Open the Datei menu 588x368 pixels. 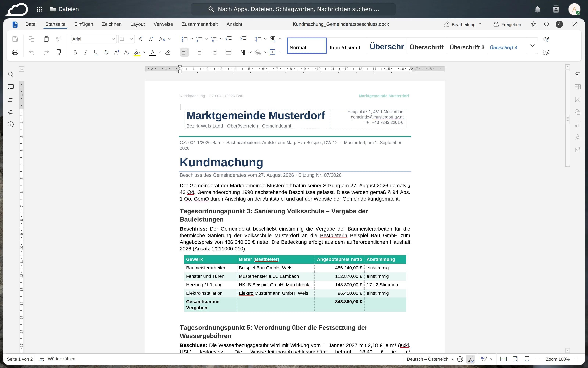tap(31, 24)
